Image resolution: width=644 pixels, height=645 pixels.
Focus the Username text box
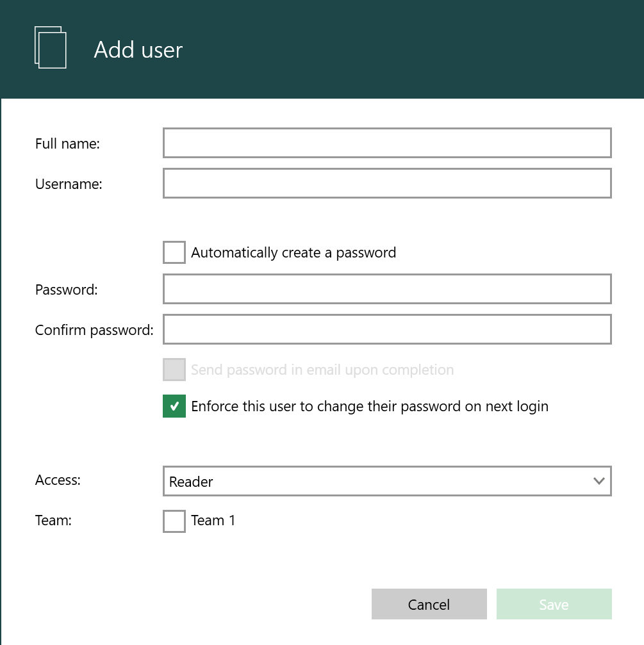point(387,183)
